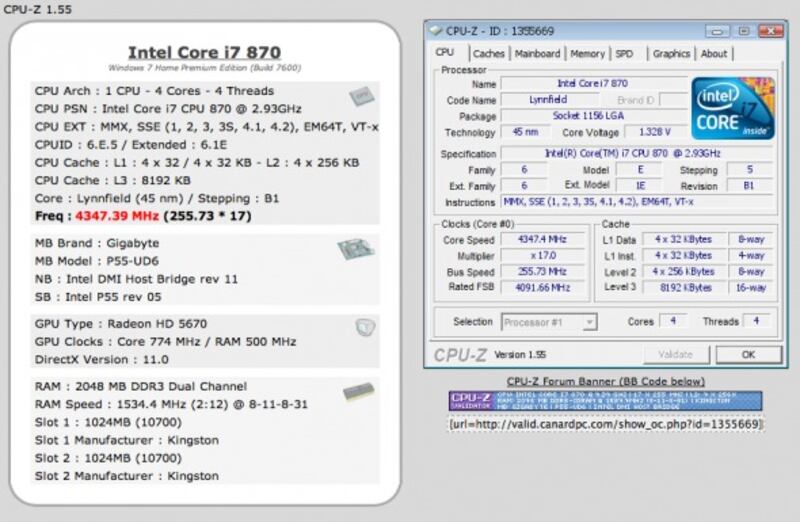Click the CPU chip icon beside CPU Arch
This screenshot has height=522, width=800.
point(360,97)
